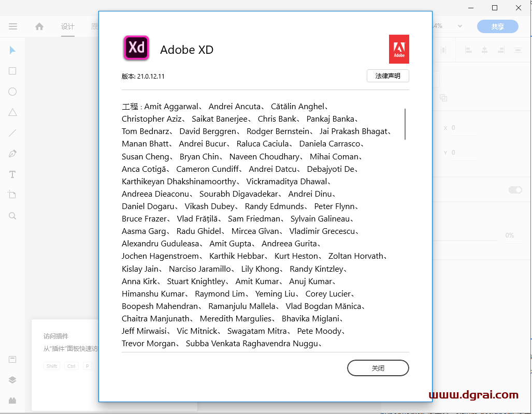Screen dimensions: 532x414
Task: Open the Layers panel icon
Action: 12,380
